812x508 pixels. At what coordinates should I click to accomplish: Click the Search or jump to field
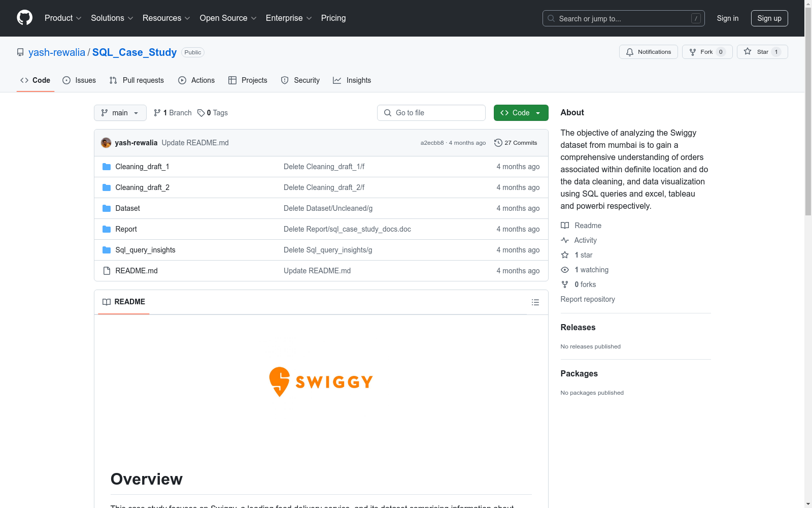pos(624,18)
